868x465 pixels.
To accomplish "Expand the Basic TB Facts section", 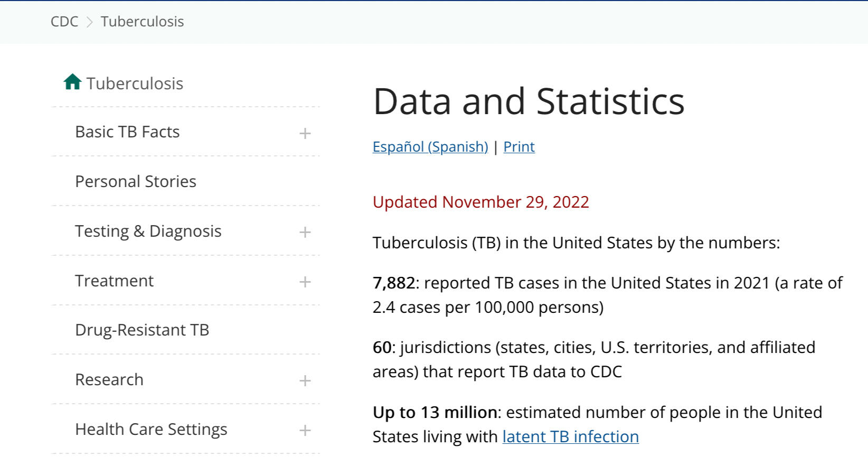I will pos(305,133).
